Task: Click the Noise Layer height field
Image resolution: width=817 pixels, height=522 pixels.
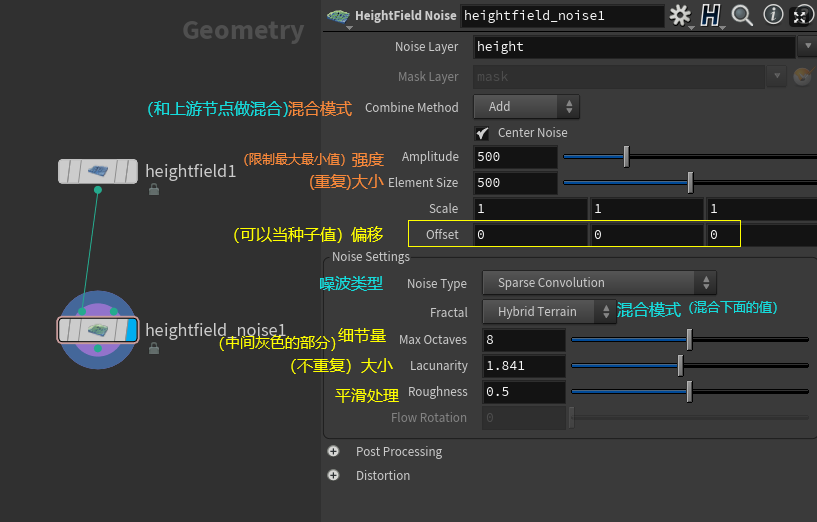Action: point(634,47)
